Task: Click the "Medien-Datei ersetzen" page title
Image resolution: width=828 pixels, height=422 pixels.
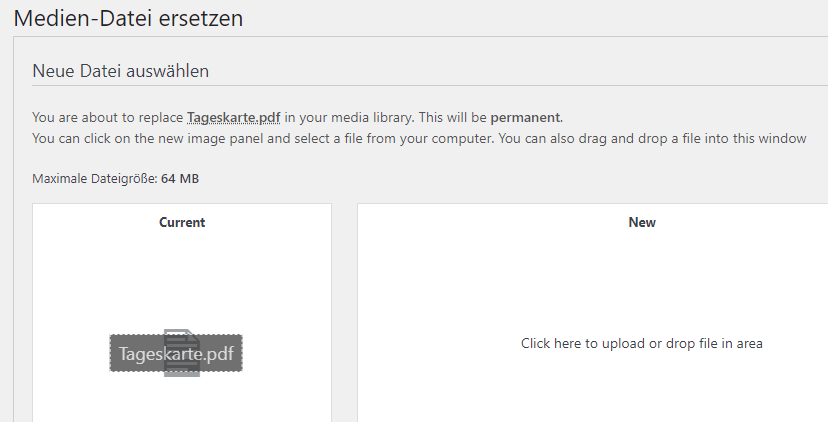Action: [128, 18]
